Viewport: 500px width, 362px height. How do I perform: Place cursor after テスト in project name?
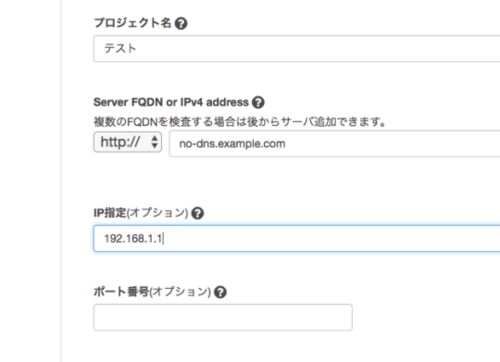[x=137, y=49]
